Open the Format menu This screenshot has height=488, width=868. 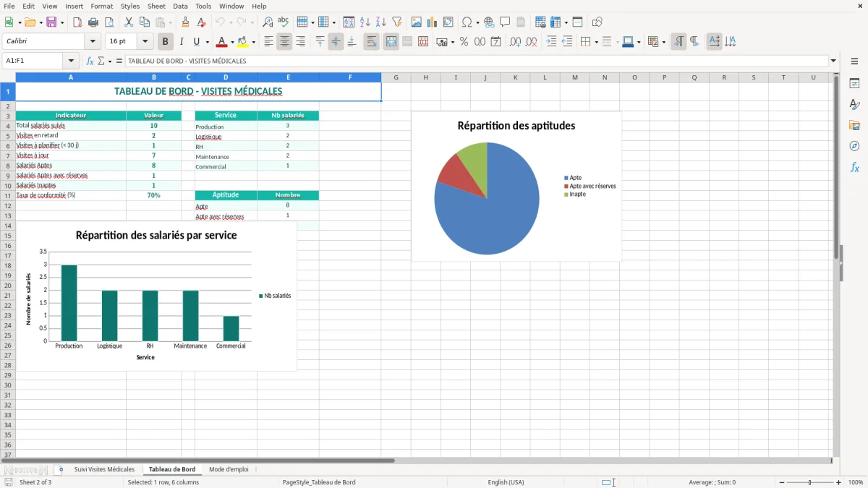click(101, 6)
